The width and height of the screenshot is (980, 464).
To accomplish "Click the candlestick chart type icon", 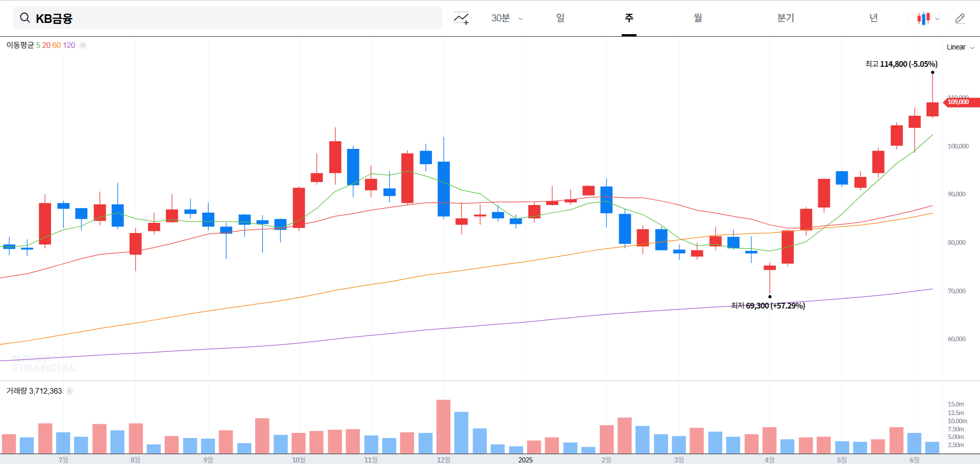I will point(923,18).
